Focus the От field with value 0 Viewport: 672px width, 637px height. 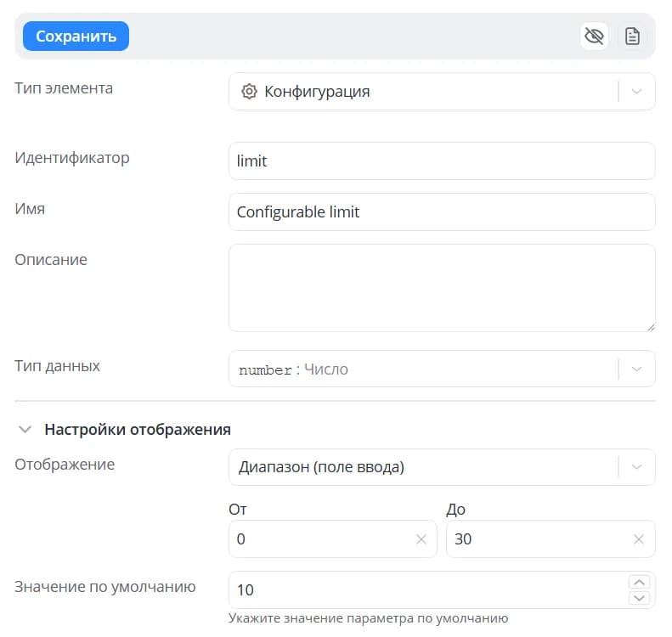point(332,538)
